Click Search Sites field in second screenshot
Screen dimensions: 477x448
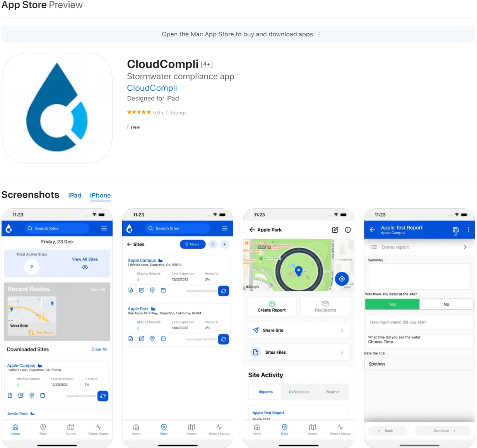pos(178,228)
